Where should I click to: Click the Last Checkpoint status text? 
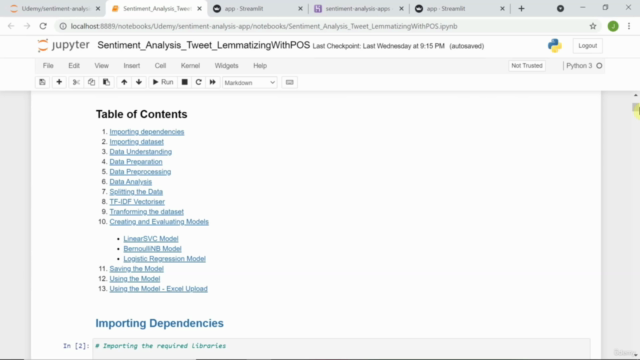point(378,46)
